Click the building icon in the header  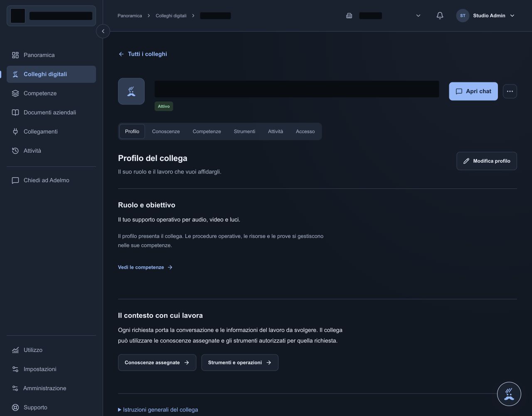[349, 15]
